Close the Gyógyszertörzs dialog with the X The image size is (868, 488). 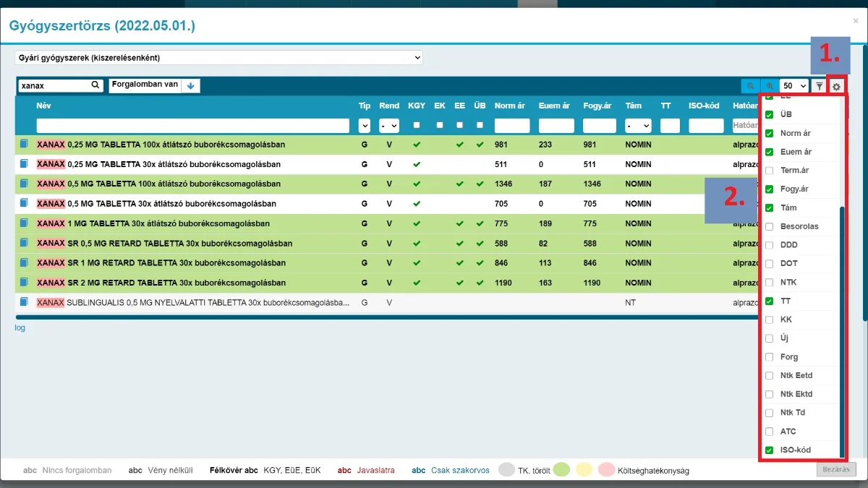click(x=856, y=22)
